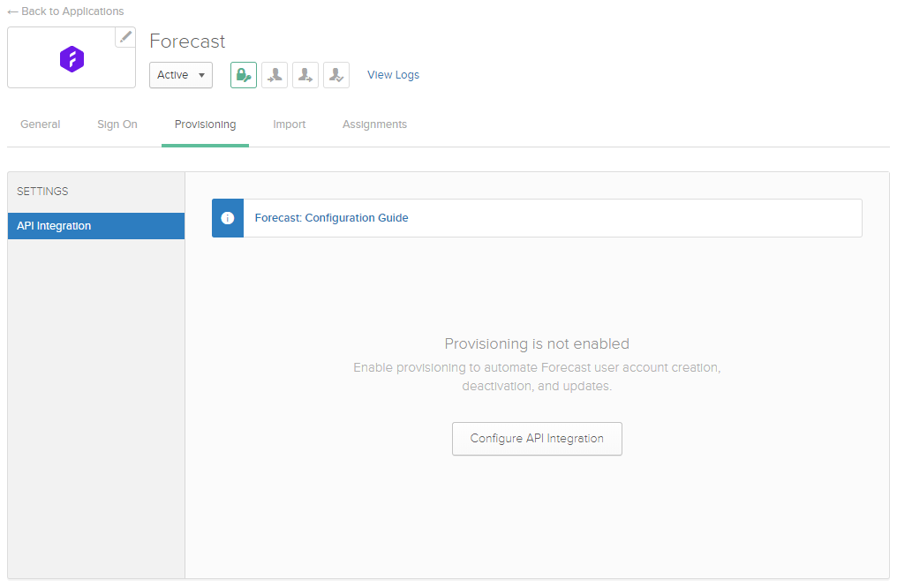Screen dimensions: 897x588
Task: Click the SETTINGS sidebar heading
Action: [42, 191]
